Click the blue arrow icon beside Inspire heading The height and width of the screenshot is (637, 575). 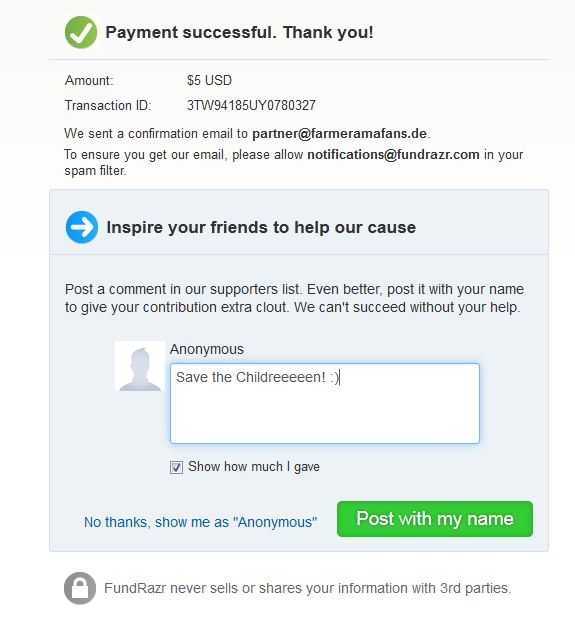tap(82, 227)
